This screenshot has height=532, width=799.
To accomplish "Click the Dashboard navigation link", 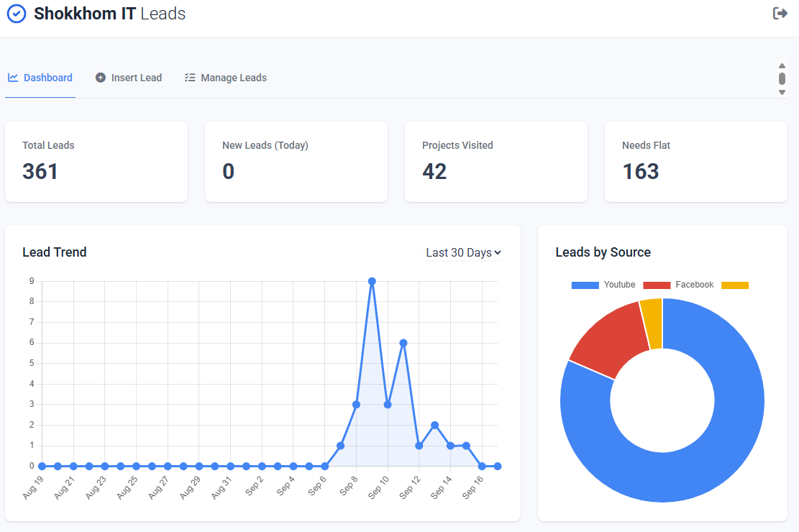I will (x=48, y=77).
